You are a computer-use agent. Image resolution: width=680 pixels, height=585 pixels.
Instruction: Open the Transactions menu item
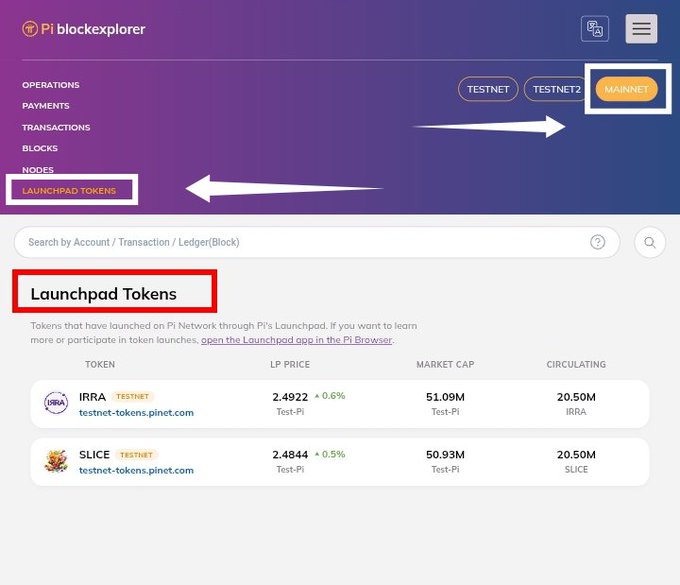[x=56, y=127]
